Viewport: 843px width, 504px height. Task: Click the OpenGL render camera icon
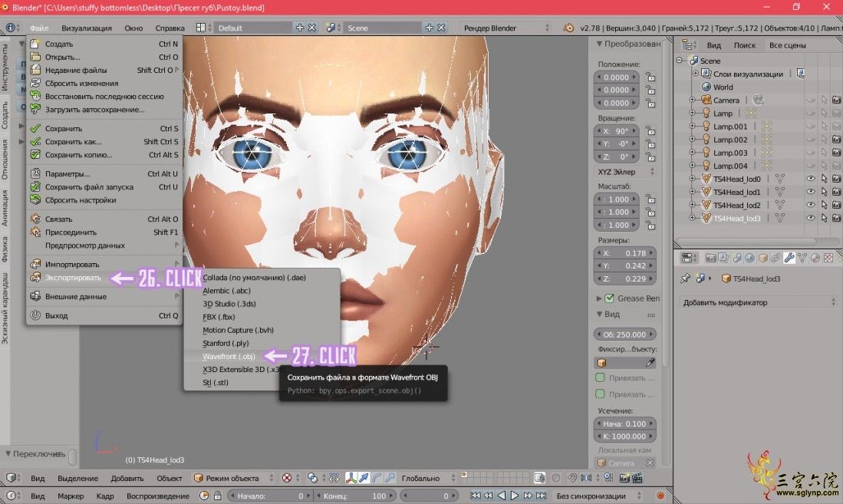click(624, 478)
